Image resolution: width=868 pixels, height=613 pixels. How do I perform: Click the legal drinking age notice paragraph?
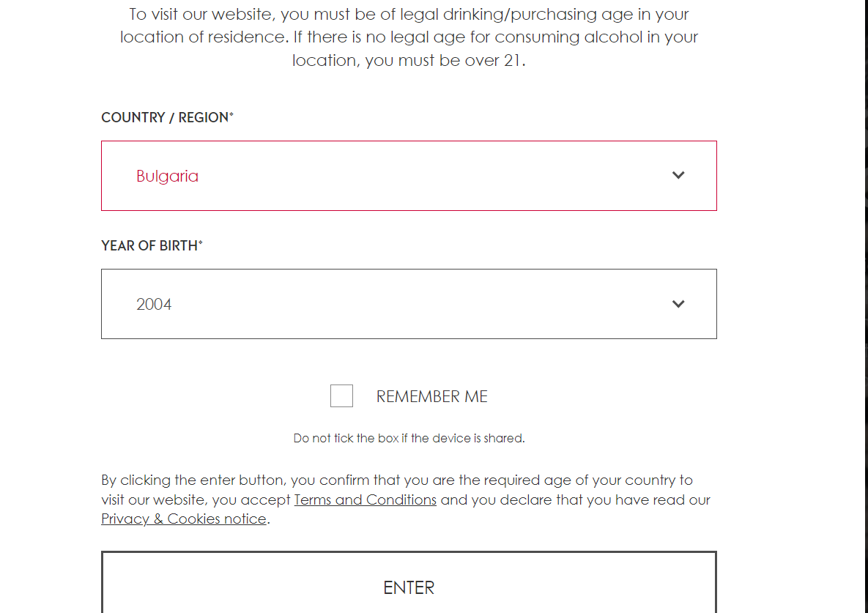tap(409, 37)
